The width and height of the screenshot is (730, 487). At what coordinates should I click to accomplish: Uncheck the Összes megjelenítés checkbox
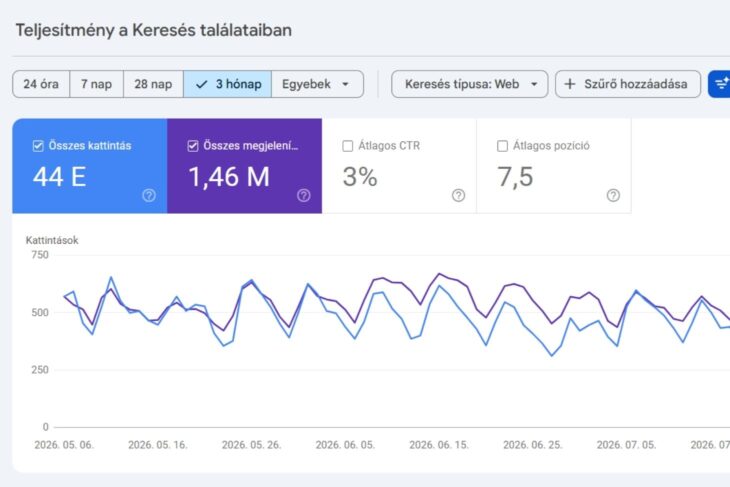click(193, 146)
